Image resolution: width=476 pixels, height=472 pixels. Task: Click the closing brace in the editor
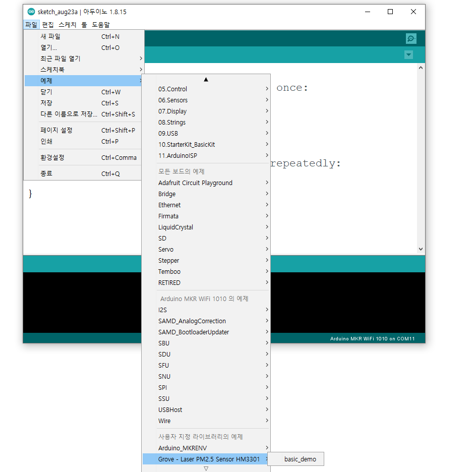[30, 194]
